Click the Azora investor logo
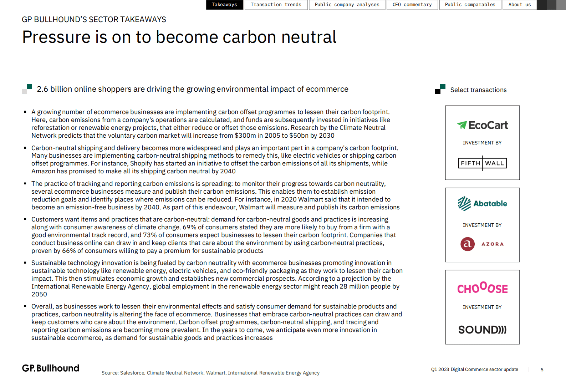566x392 pixels. point(482,244)
